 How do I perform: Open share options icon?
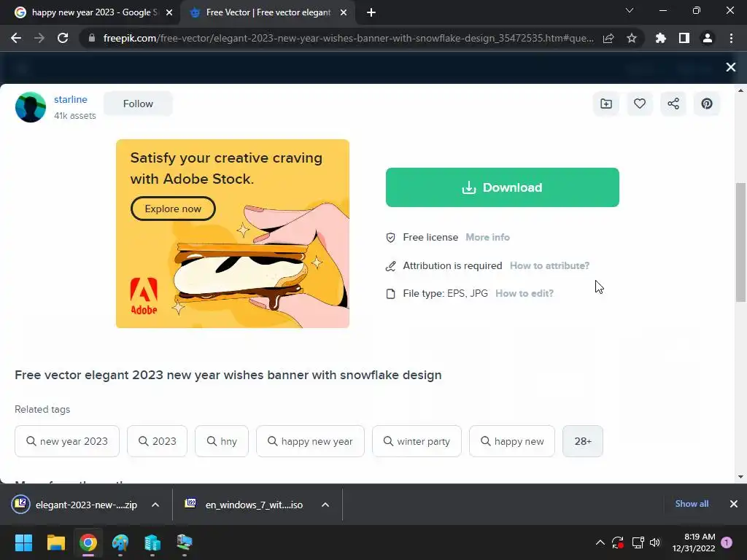(673, 104)
